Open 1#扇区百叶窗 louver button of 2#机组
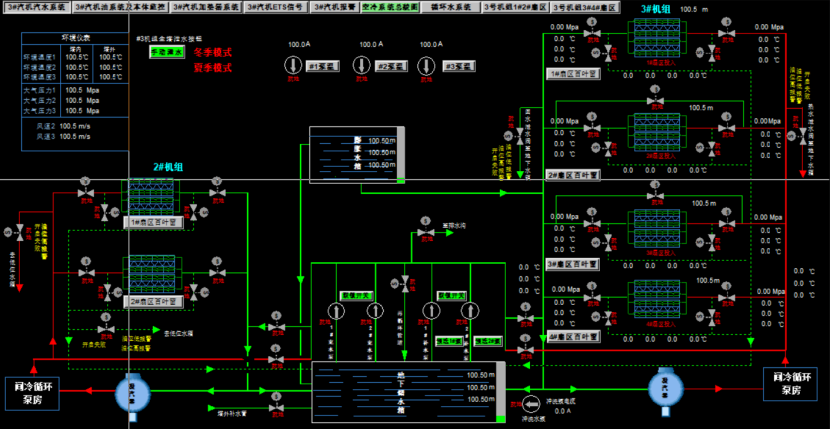 tap(154, 223)
